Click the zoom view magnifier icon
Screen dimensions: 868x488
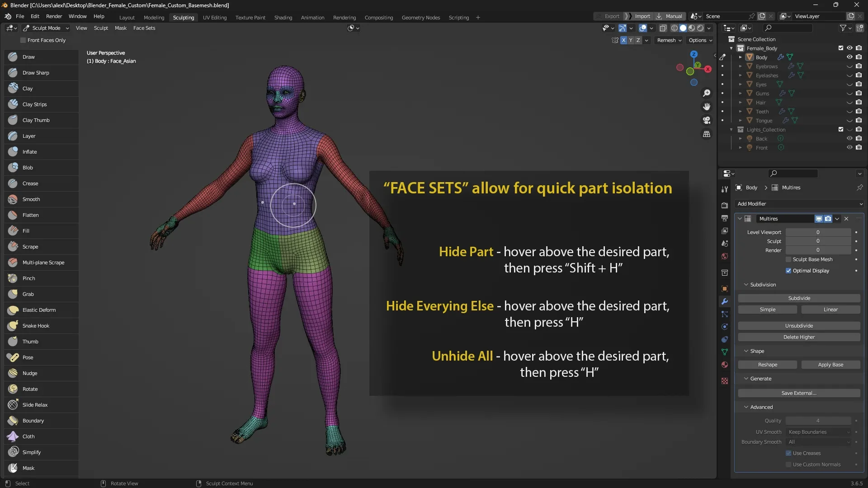(707, 93)
